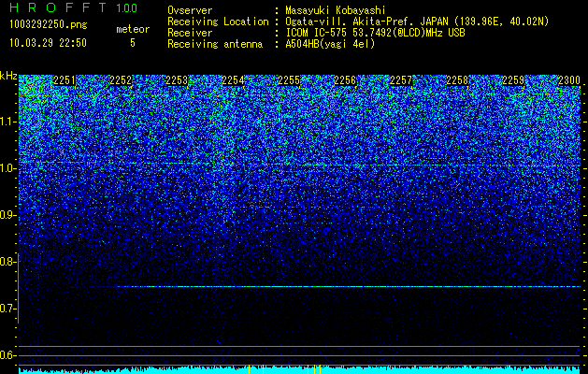Click the Receiving antenna label
This screenshot has width=588, height=374.
[215, 44]
